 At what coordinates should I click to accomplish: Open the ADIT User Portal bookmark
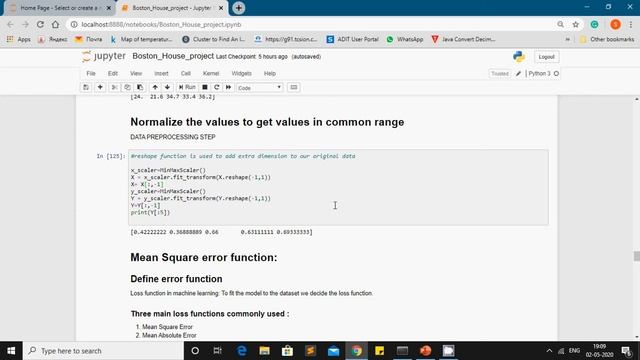(x=353, y=39)
